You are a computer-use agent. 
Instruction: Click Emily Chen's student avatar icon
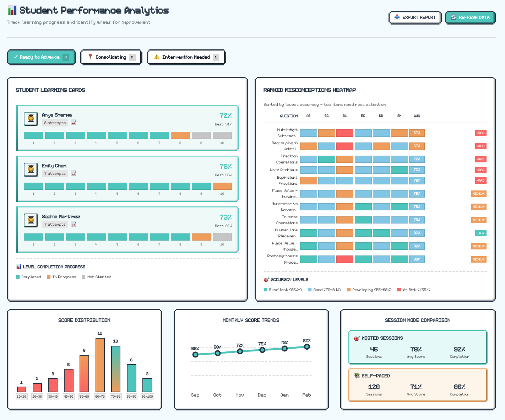(x=31, y=169)
